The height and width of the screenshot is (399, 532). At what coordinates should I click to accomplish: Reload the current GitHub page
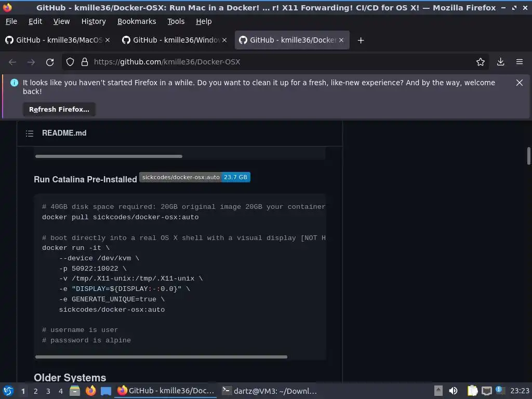coord(50,62)
